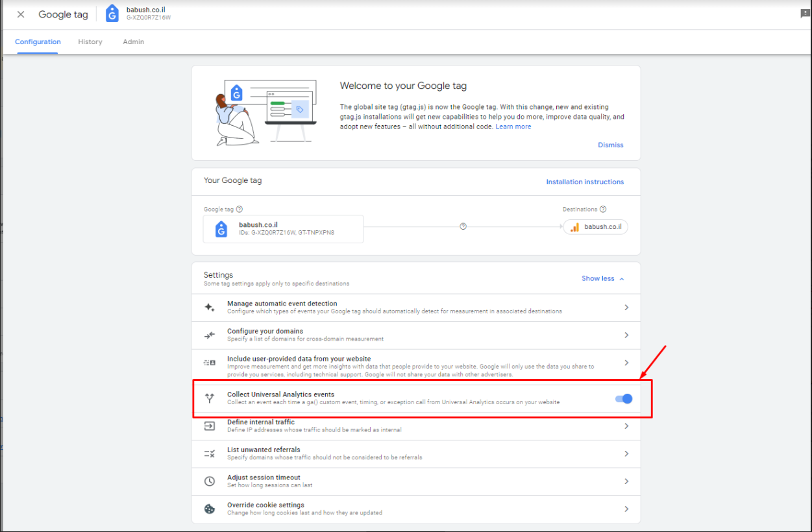Click the sparkle icon for automatic event detection
Viewport: 812px width, 532px height.
tap(210, 308)
